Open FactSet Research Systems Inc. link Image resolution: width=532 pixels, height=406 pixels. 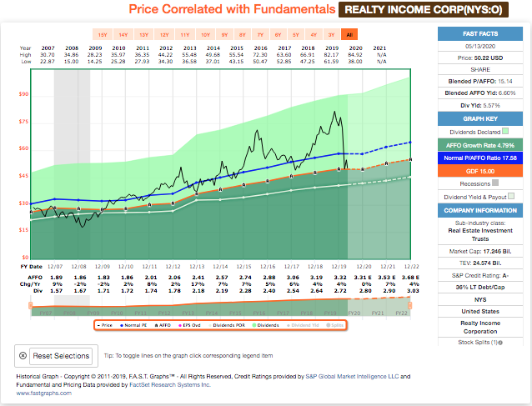pos(170,385)
